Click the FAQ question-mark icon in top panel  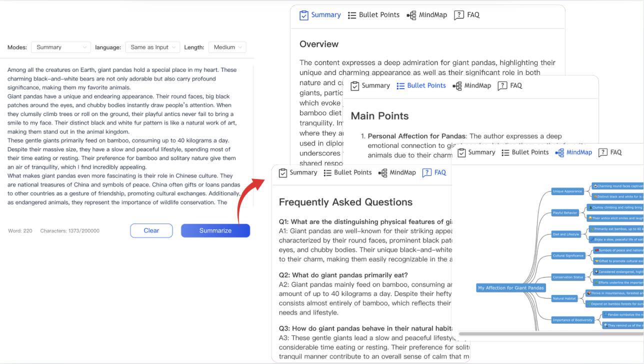459,15
